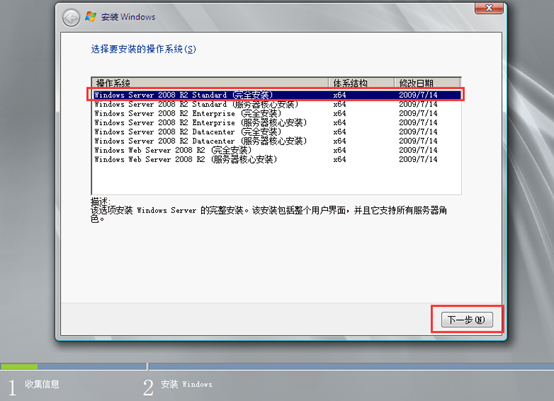
Task: Click step 2 安装 Windows label
Action: [187, 384]
